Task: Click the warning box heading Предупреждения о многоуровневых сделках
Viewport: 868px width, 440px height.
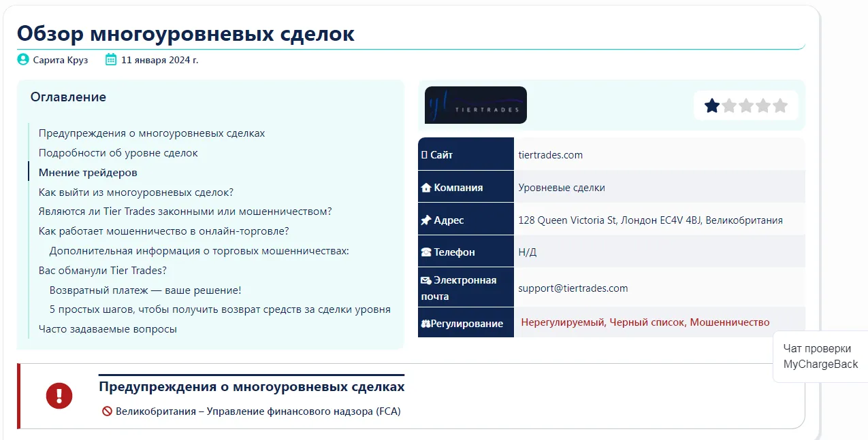Action: [x=252, y=387]
